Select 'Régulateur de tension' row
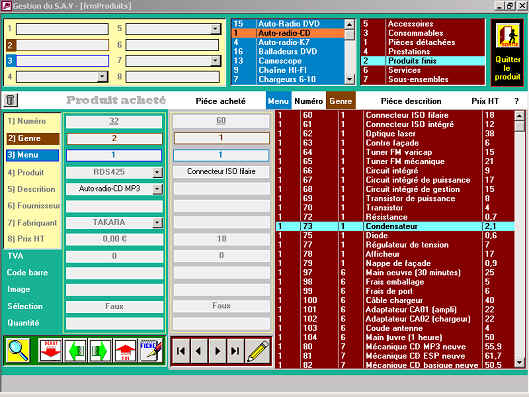The image size is (529, 397). [395, 245]
